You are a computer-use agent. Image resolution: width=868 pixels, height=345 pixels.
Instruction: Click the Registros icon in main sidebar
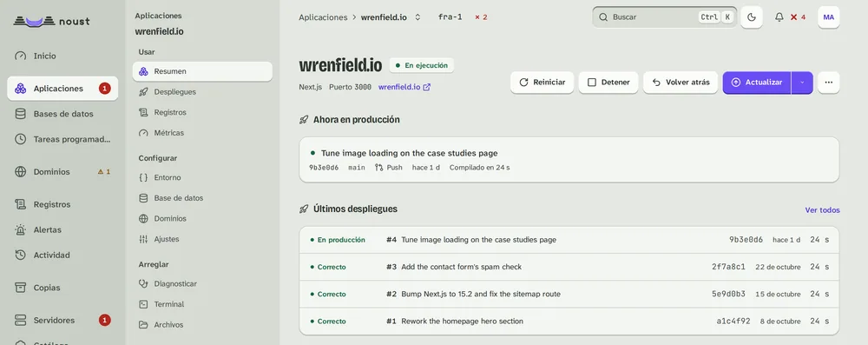(x=21, y=204)
